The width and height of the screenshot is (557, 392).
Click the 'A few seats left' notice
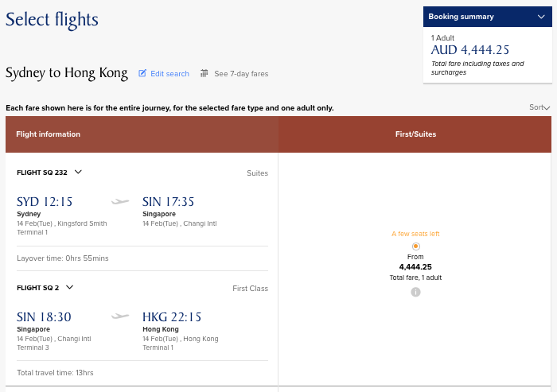(415, 234)
